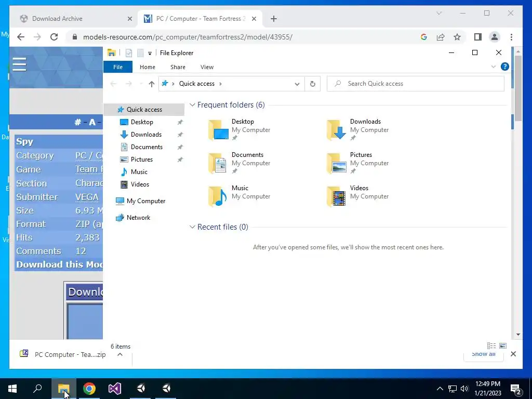Viewport: 532px width, 399px height.
Task: Reload the page in Chrome
Action: click(54, 37)
